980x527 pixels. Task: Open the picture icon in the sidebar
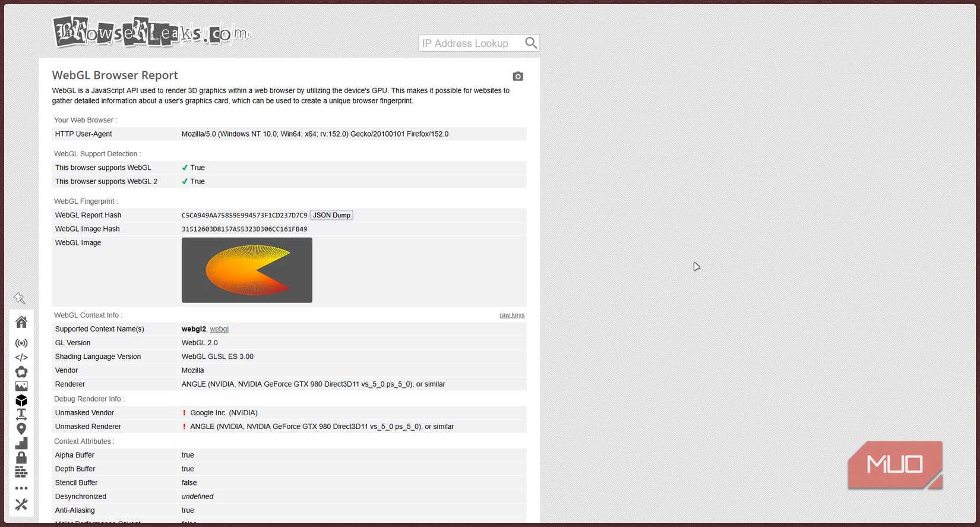point(21,386)
